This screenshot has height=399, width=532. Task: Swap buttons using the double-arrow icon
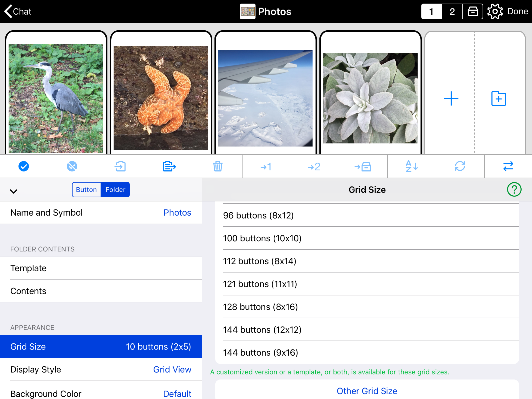point(508,166)
